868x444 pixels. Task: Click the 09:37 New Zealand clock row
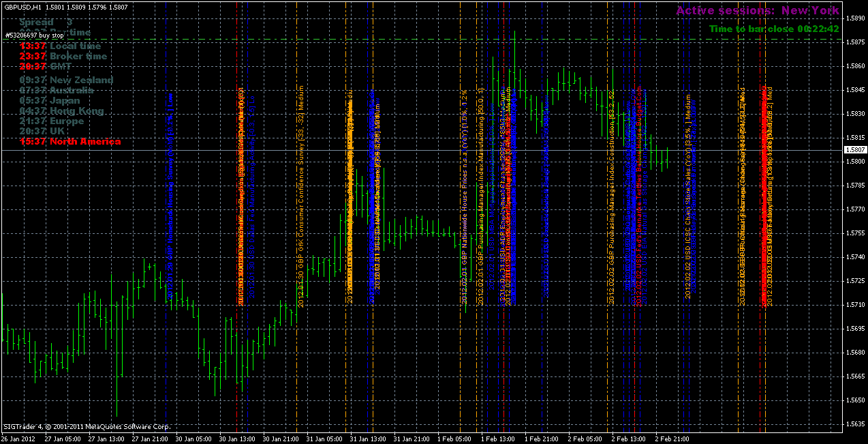coord(67,80)
